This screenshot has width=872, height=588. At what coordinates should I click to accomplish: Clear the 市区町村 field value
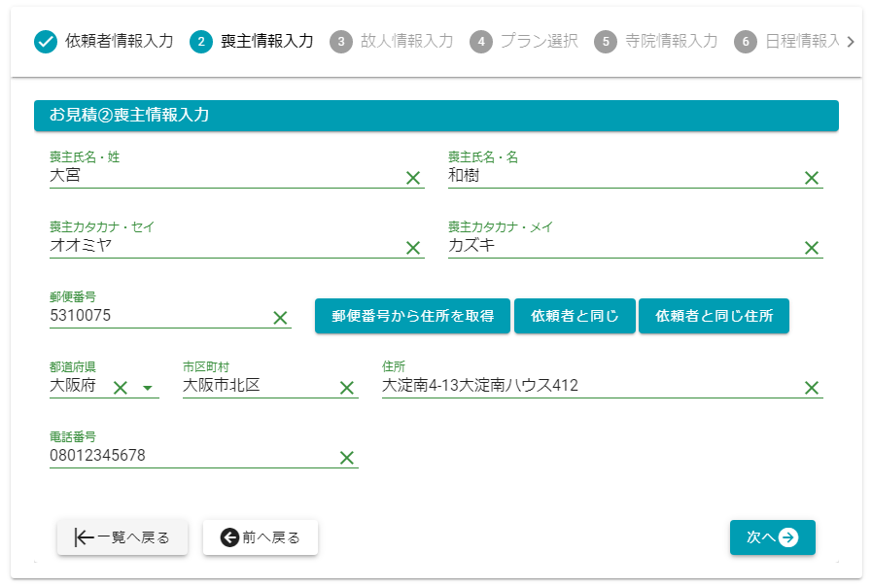(x=346, y=388)
